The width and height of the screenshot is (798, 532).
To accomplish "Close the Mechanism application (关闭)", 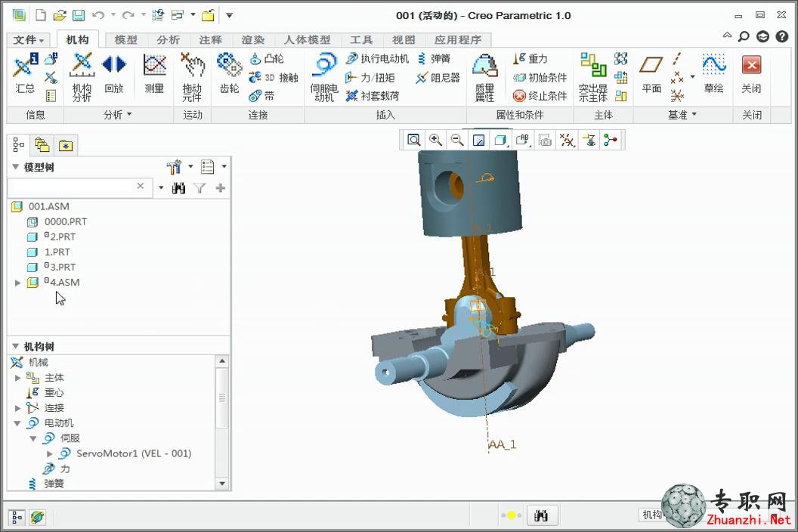I will click(751, 74).
